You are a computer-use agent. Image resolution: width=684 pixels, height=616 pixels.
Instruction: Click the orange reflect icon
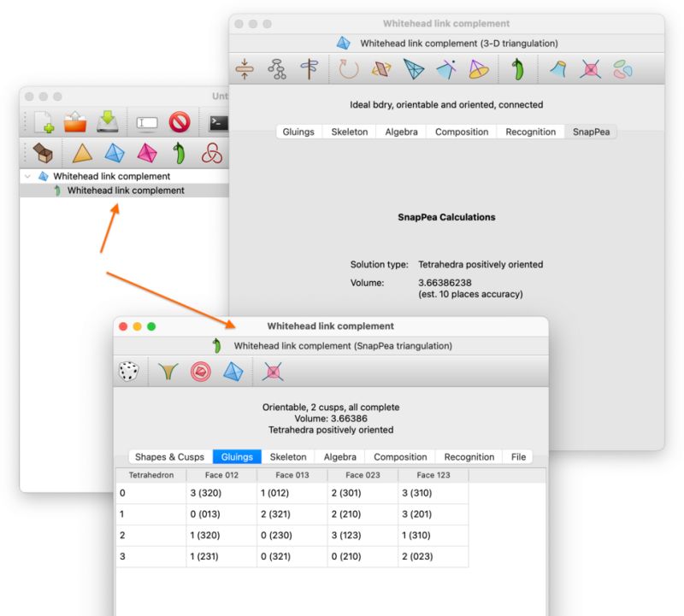pyautogui.click(x=381, y=69)
